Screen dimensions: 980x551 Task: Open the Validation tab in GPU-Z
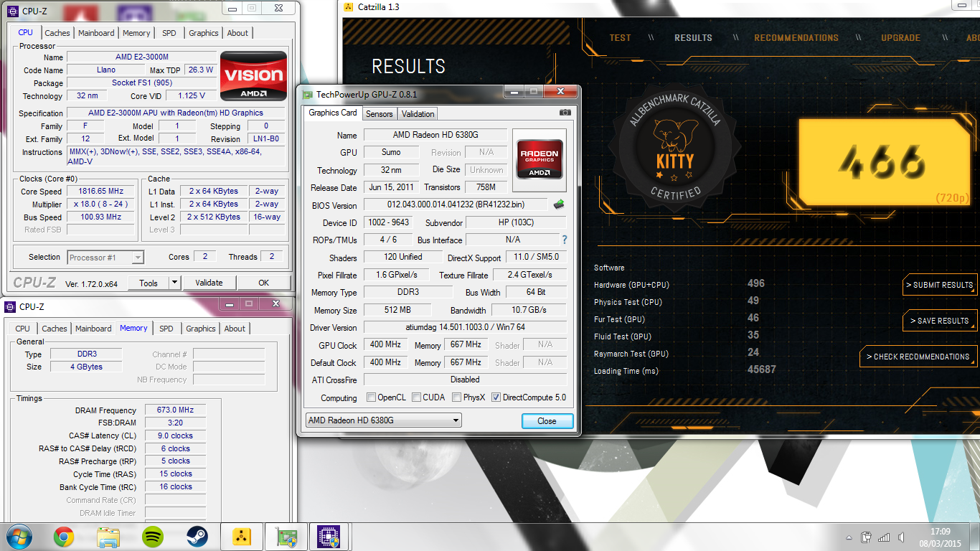pyautogui.click(x=418, y=114)
